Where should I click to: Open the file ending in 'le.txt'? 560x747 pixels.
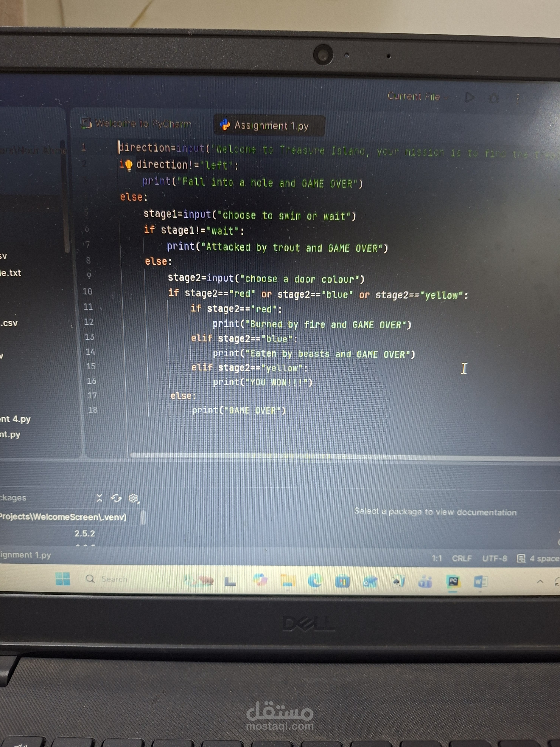click(x=10, y=273)
